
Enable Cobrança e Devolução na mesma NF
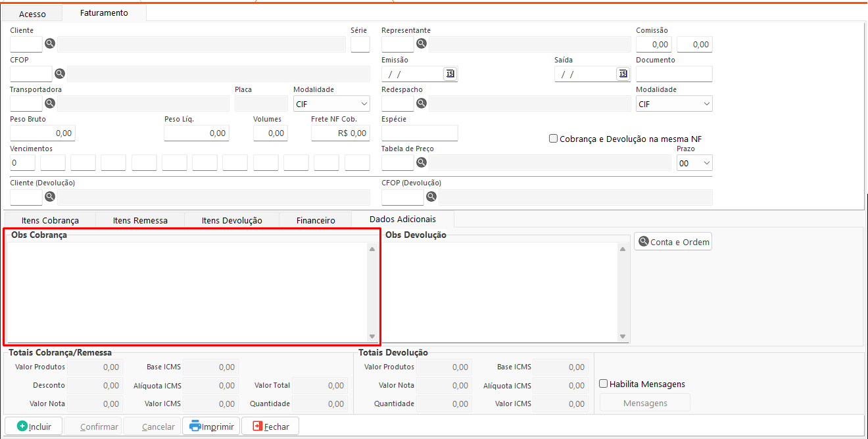coord(554,139)
